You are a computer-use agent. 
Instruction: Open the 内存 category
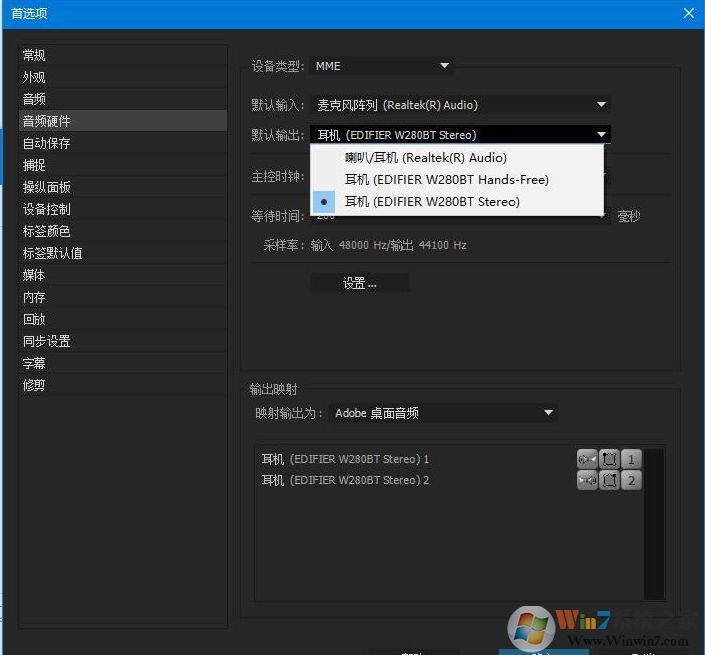pyautogui.click(x=123, y=297)
